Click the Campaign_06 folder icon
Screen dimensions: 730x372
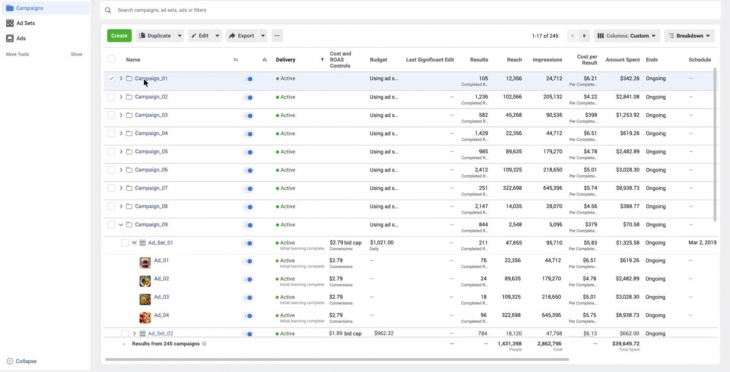tap(129, 170)
